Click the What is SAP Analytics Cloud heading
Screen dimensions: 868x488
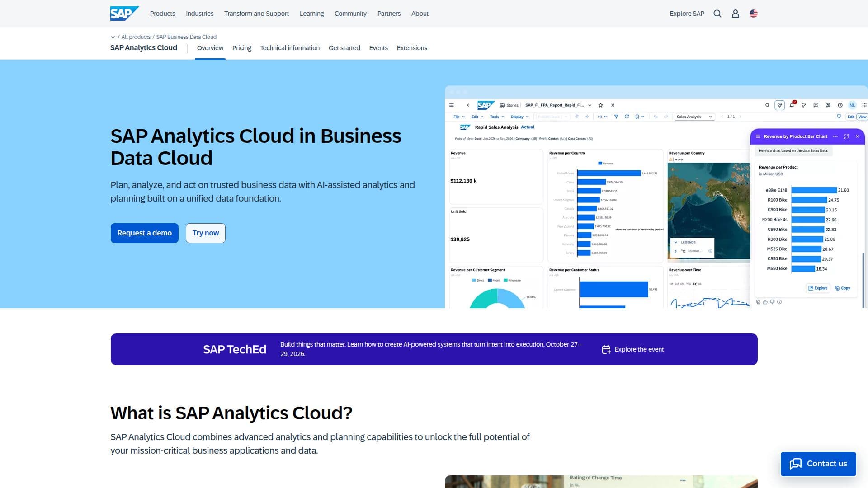[x=231, y=413]
